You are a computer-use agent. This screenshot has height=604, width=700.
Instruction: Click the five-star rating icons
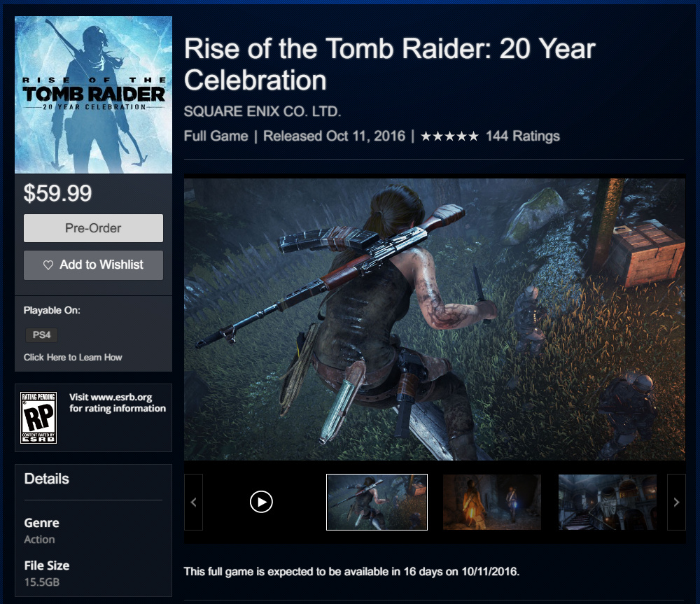click(449, 136)
